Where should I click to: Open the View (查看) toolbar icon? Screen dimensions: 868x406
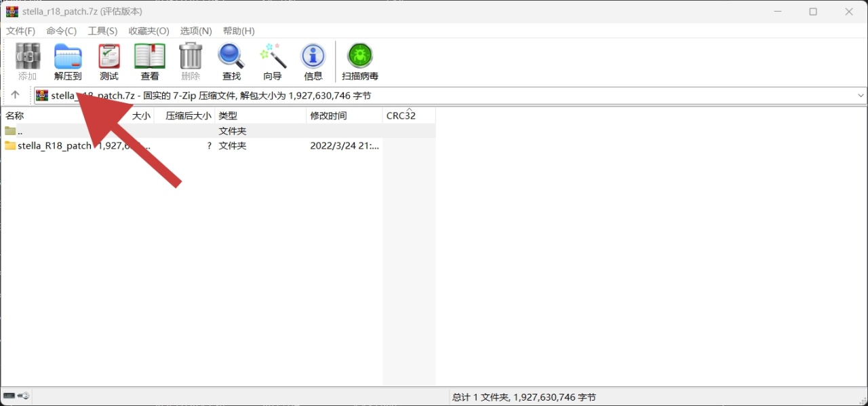[150, 62]
